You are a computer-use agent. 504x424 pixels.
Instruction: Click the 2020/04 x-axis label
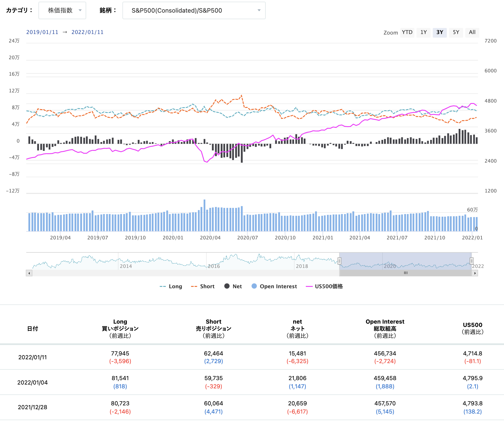click(210, 238)
